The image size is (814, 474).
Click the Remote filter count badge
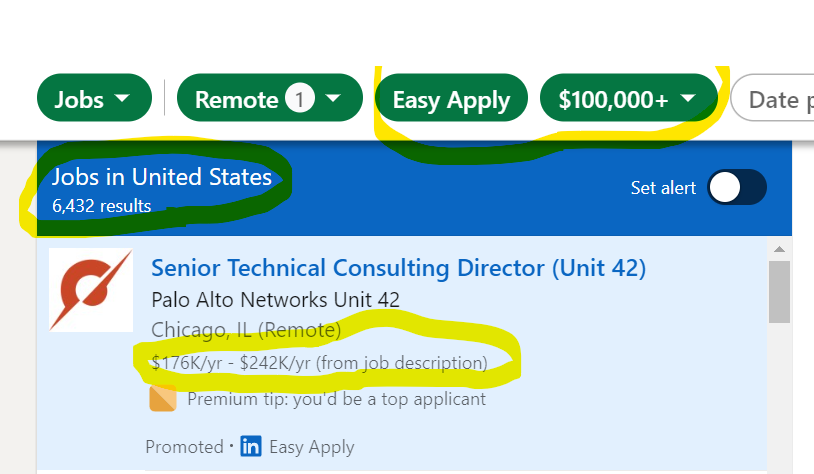(x=300, y=98)
